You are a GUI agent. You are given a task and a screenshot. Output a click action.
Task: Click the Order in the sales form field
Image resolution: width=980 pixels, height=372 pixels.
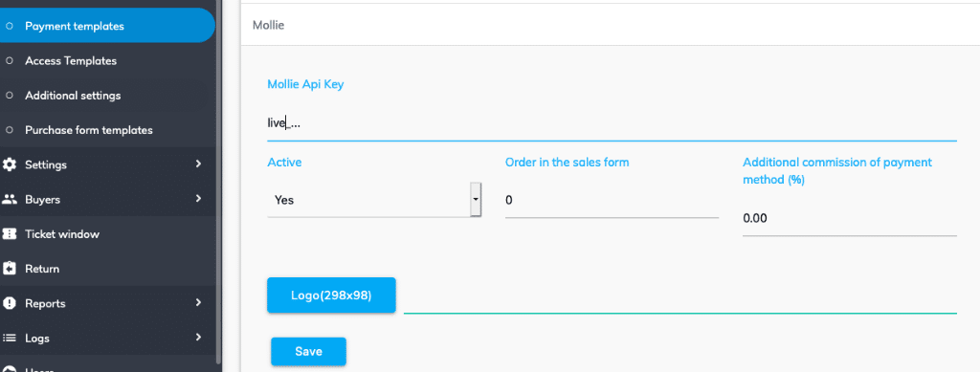[612, 201]
